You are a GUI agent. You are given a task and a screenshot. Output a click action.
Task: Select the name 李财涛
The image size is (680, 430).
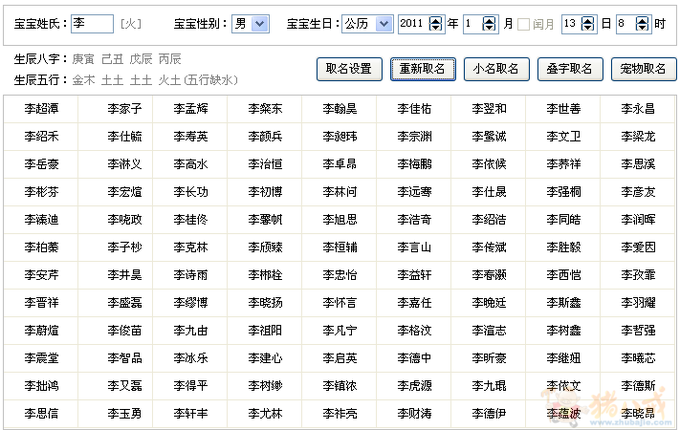tap(414, 414)
